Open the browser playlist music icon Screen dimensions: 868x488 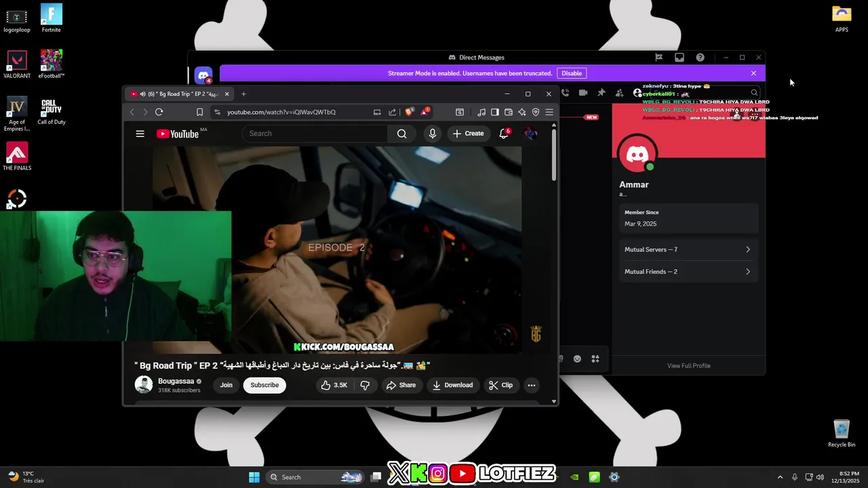pos(481,112)
